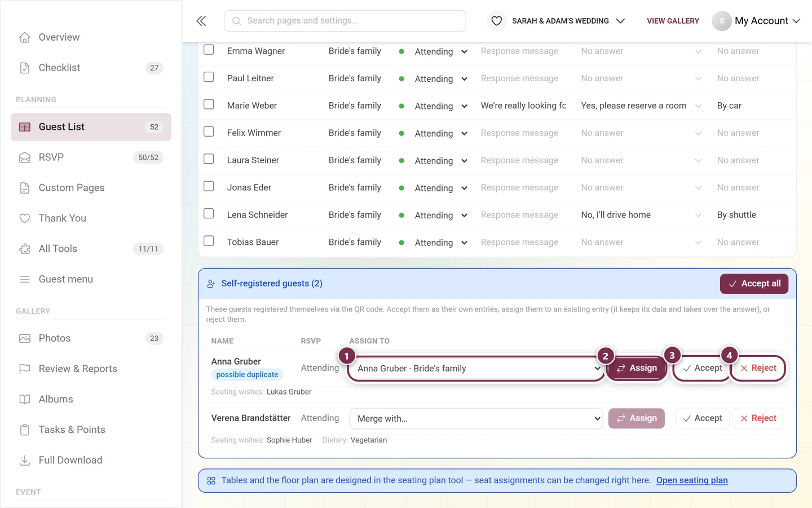The height and width of the screenshot is (508, 812).
Task: Click the Custom Pages file icon
Action: 25,188
